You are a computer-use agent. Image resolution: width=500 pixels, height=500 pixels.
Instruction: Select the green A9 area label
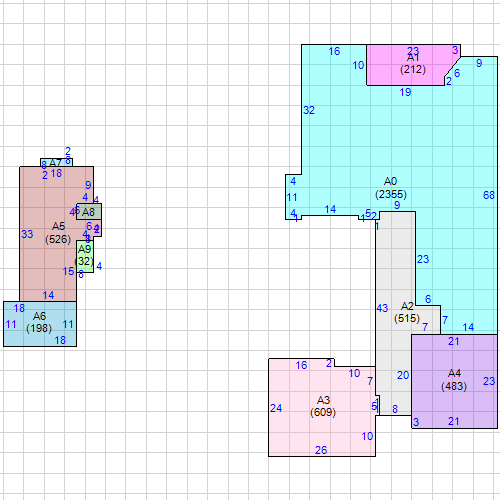(84, 255)
